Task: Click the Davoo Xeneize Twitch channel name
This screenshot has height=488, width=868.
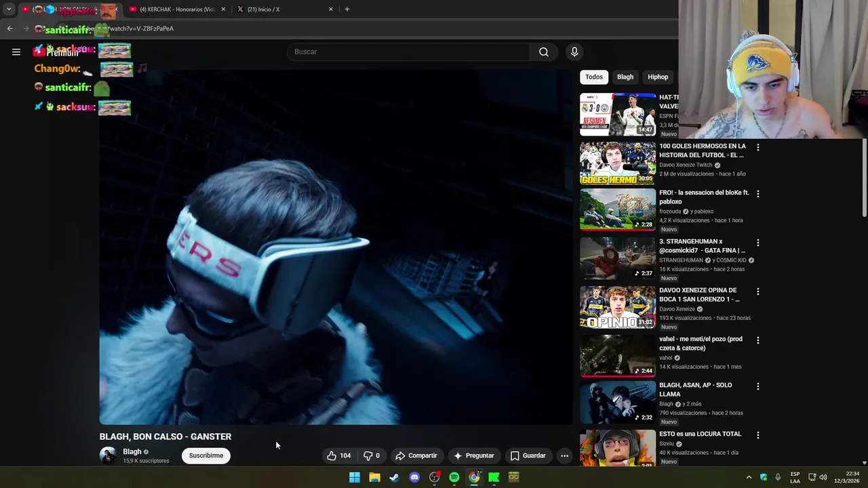Action: point(686,165)
